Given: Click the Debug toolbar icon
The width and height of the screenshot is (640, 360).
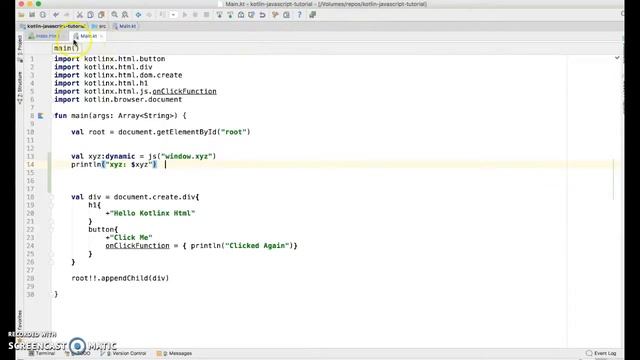Looking at the screenshot, I should click(196, 15).
